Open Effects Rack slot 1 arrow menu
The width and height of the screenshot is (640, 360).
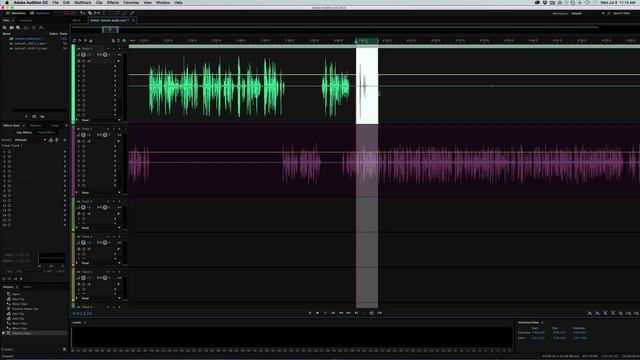coord(64,152)
